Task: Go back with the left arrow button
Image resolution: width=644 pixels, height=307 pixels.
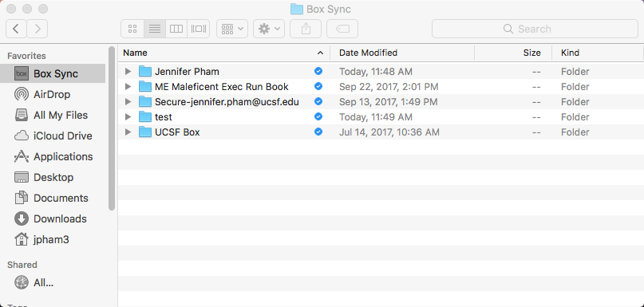Action: tap(16, 29)
